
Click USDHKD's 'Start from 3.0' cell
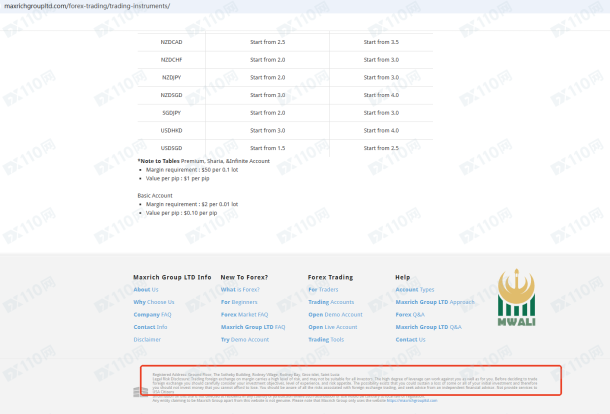(268, 130)
